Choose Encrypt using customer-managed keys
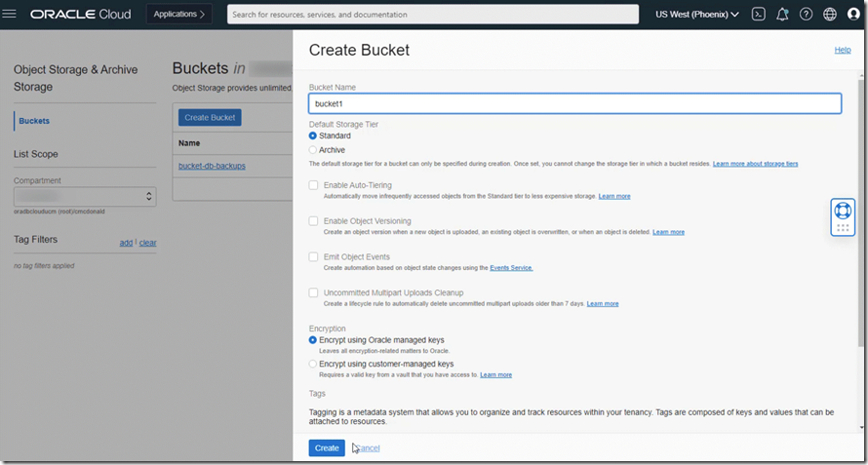Screen dimensions: 868x465 [313, 364]
